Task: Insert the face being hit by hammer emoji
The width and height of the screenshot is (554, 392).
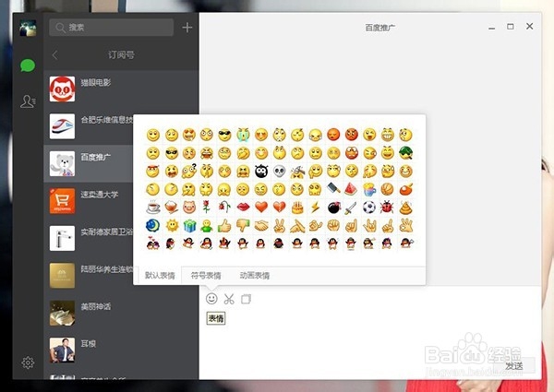Action: tap(297, 172)
